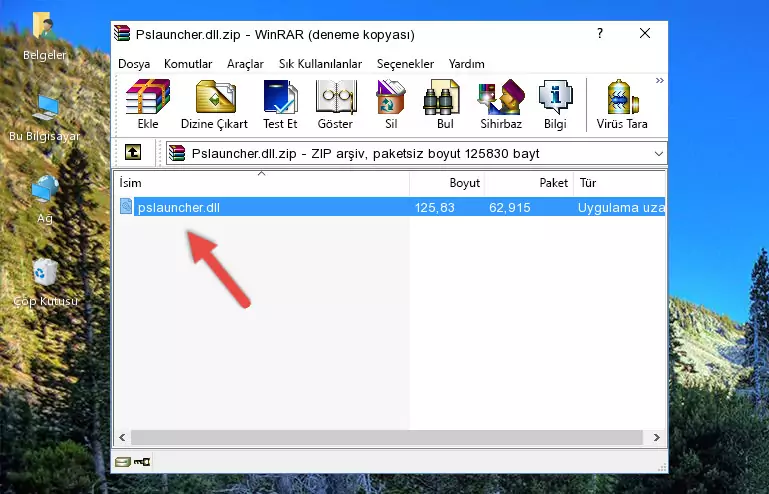Click the Sil delete icon
Screen dimensions: 769x494
391,104
